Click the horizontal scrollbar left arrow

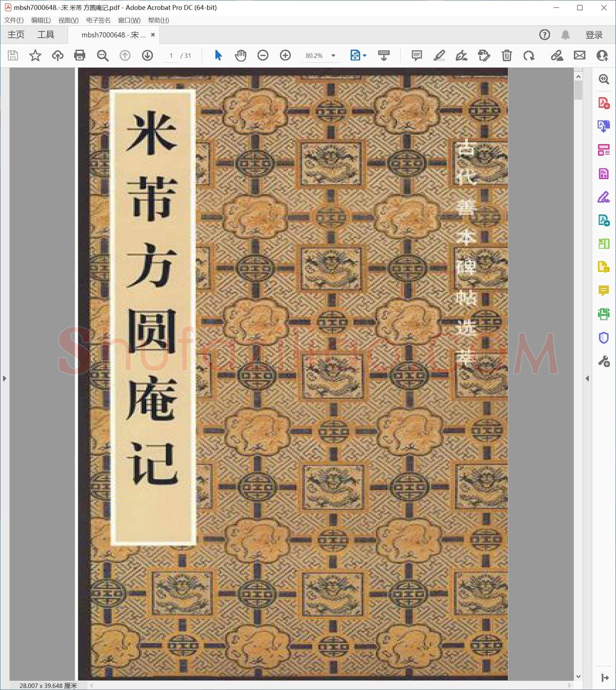[x=92, y=686]
